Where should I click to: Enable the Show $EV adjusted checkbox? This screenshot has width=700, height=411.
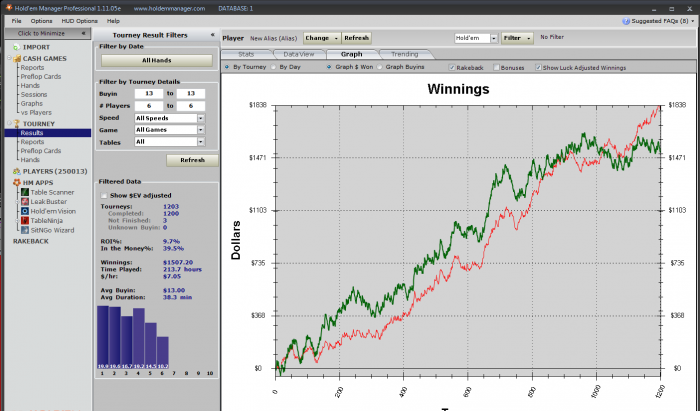104,195
